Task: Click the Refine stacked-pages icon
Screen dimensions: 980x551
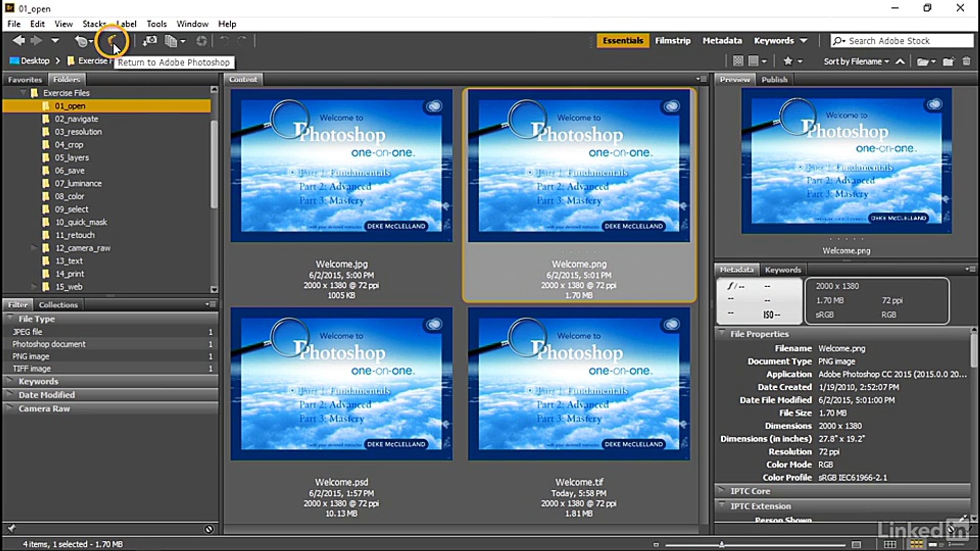Action: [171, 41]
